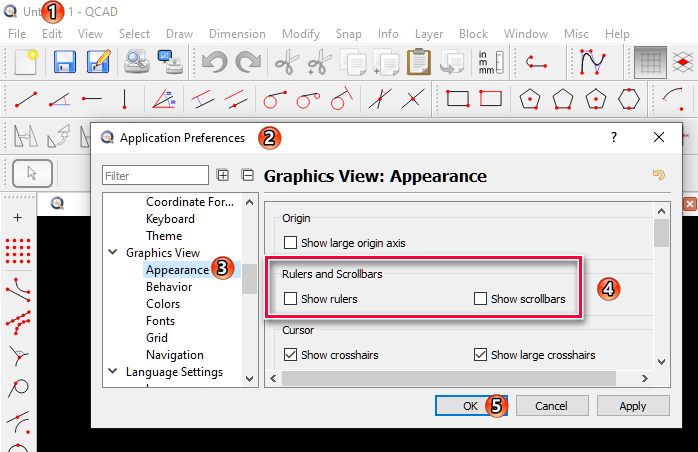The height and width of the screenshot is (452, 698).
Task: Check Show large origin axis
Action: click(291, 243)
